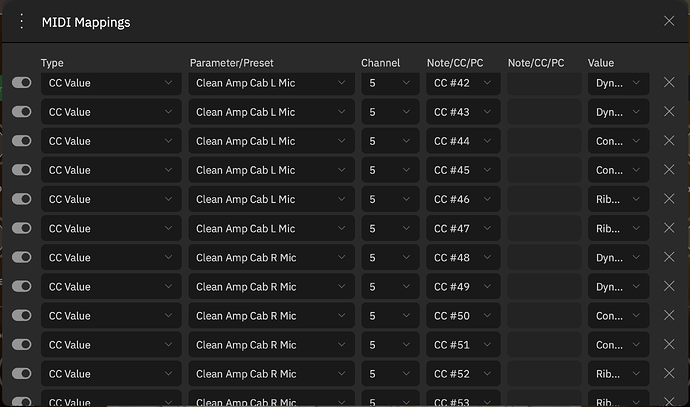This screenshot has width=690, height=407.
Task: Click the Parameter/Preset column header
Action: point(231,63)
